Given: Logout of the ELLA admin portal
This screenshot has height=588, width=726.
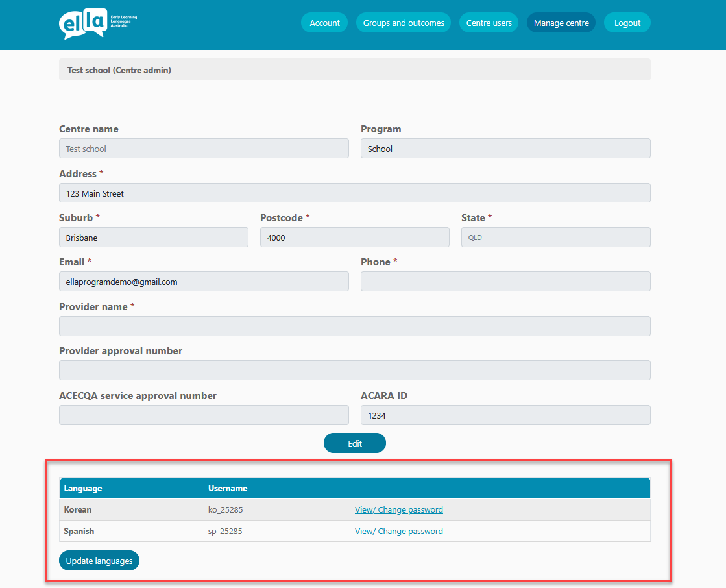Looking at the screenshot, I should 627,22.
